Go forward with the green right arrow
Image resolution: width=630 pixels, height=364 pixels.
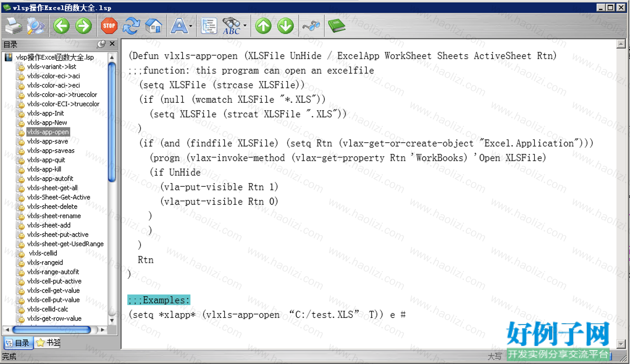tap(83, 26)
